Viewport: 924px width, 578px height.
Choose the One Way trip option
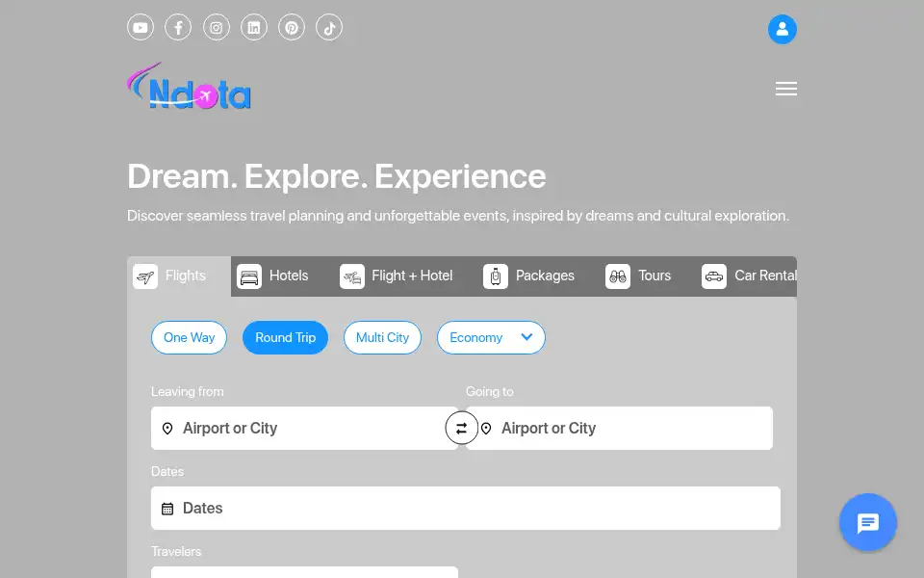point(190,337)
